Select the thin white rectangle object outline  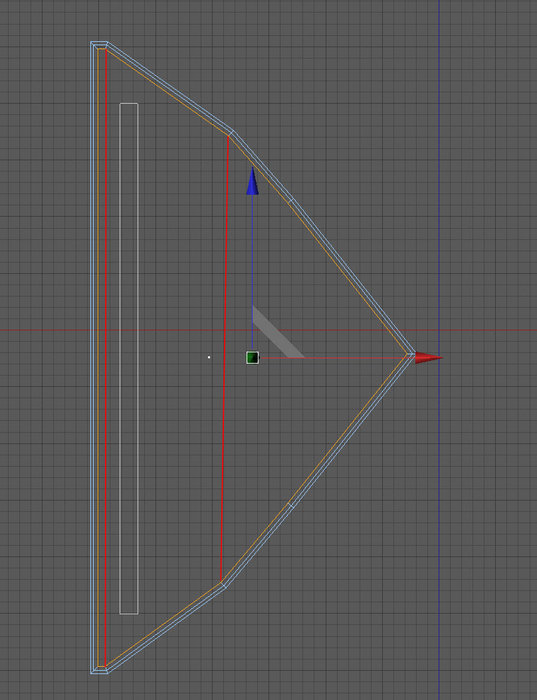(129, 358)
